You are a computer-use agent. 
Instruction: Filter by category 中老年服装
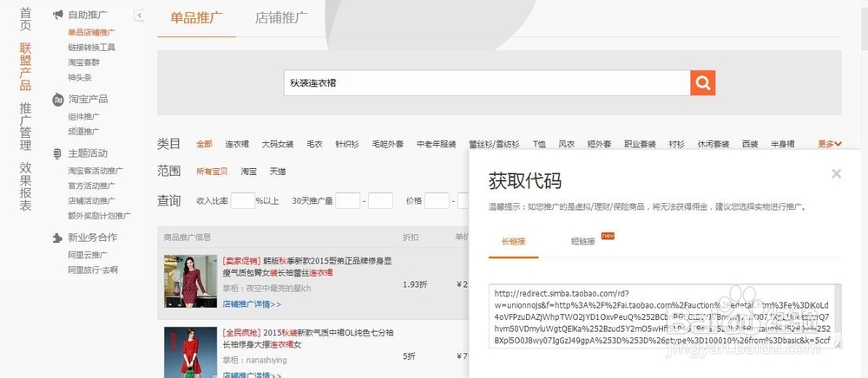[x=437, y=144]
